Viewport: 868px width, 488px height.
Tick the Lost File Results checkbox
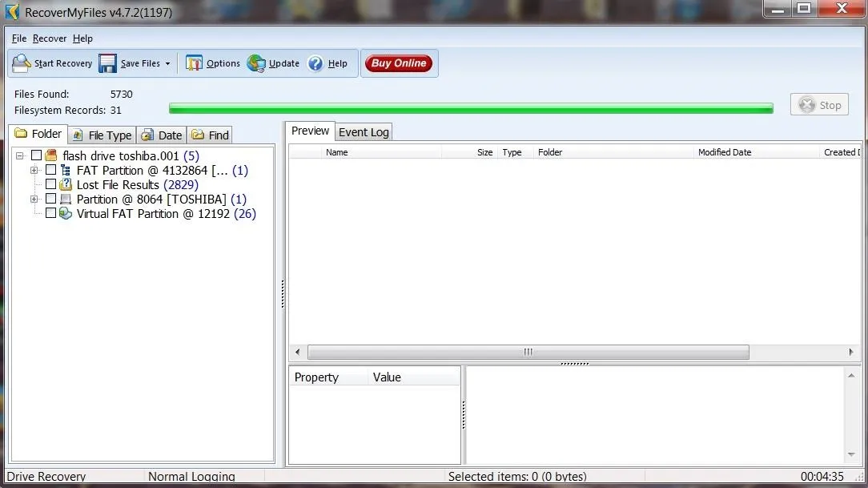coord(51,184)
